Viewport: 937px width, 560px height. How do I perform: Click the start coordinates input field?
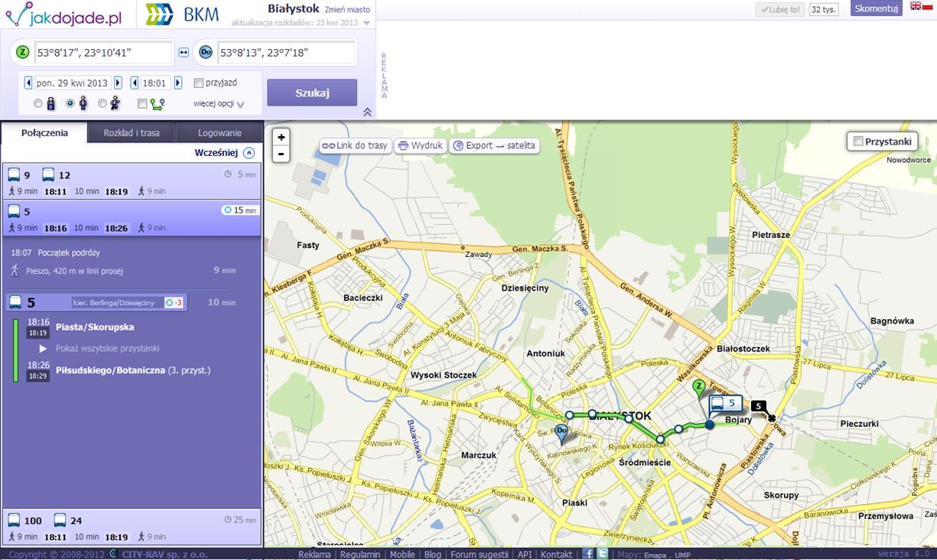103,52
